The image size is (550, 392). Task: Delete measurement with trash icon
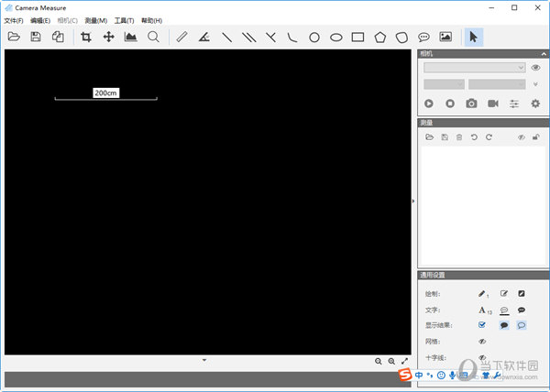(459, 137)
